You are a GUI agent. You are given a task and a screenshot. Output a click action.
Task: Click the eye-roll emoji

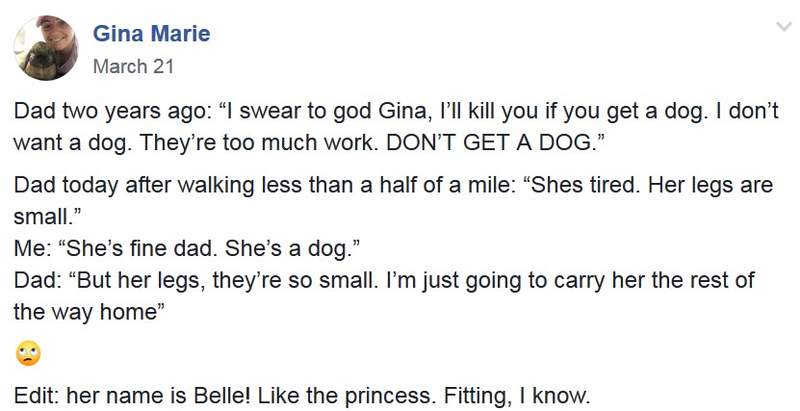coord(28,351)
